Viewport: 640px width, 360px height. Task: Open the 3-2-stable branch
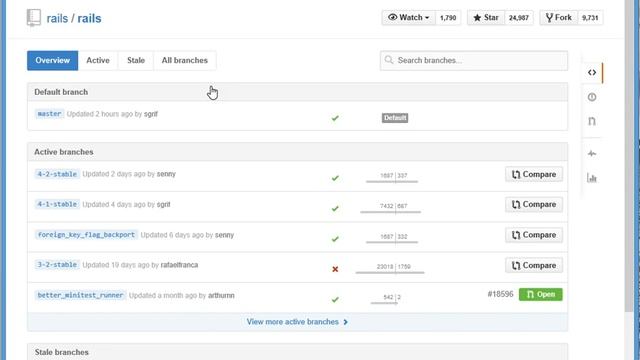pos(57,265)
